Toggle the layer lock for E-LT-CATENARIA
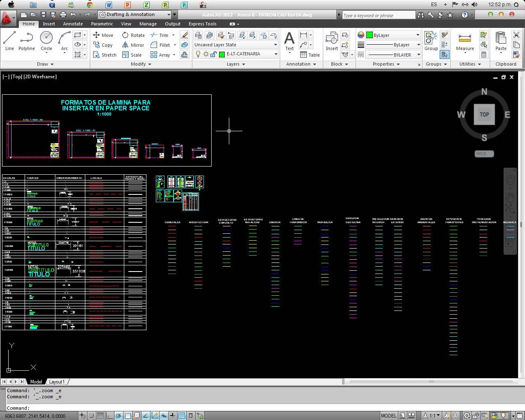Viewport: 525px width, 420px height. [213, 54]
